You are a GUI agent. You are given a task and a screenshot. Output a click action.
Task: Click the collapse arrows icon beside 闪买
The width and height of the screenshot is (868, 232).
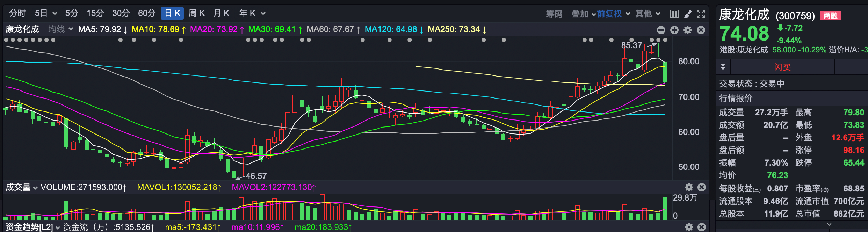click(x=723, y=67)
